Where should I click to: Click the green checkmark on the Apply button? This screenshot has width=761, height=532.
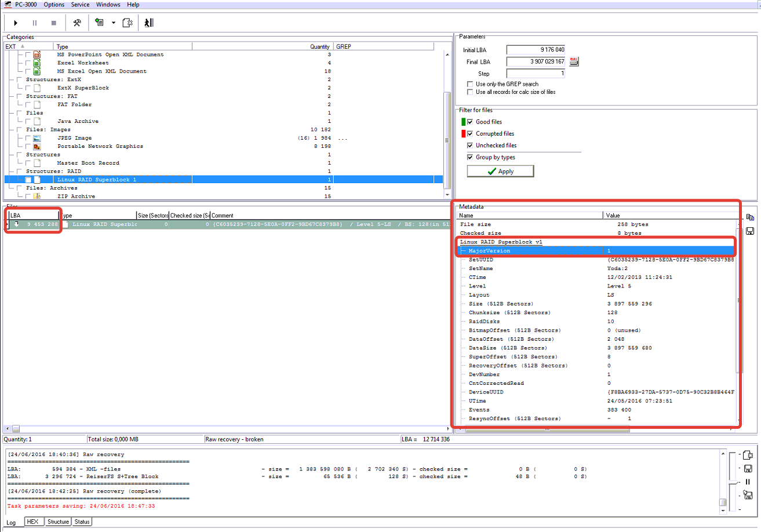point(491,172)
